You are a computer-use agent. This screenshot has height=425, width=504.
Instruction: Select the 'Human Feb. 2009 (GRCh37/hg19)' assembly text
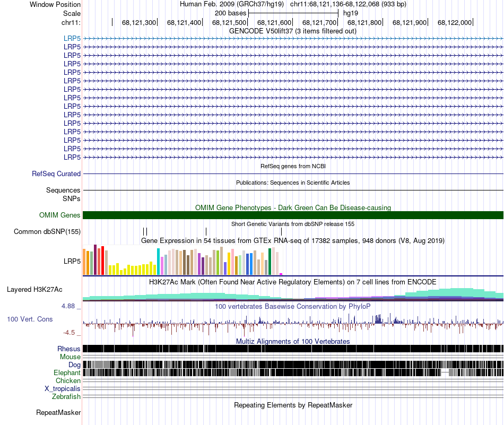click(231, 4)
